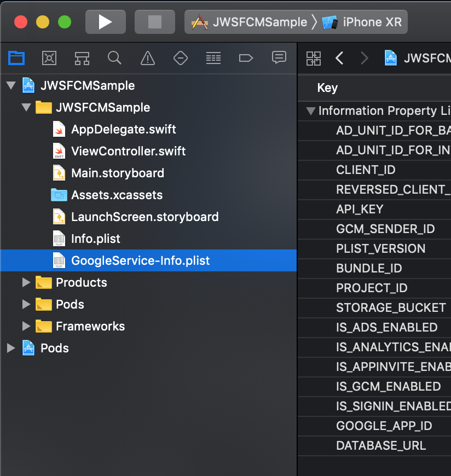Minimize the window with yellow button

tap(43, 22)
